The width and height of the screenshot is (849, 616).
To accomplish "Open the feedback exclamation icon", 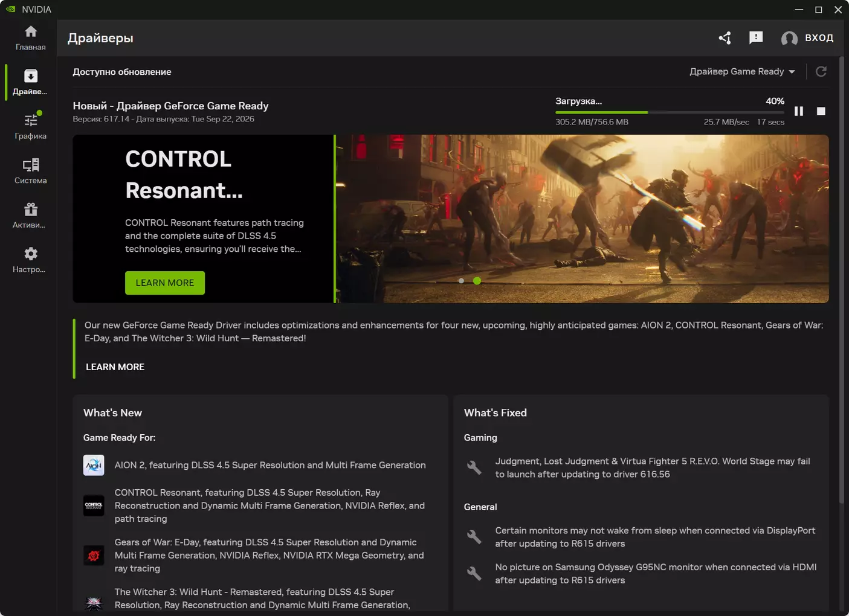I will point(756,38).
